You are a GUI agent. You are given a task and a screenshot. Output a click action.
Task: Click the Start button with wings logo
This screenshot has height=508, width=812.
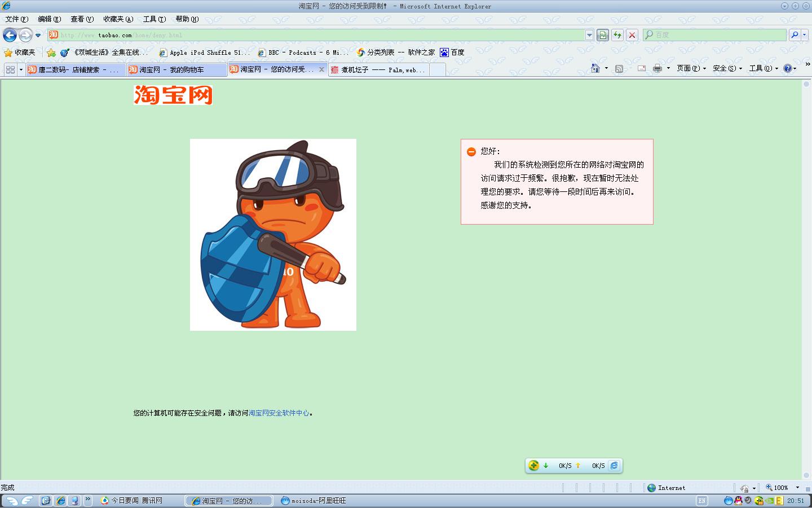click(19, 501)
